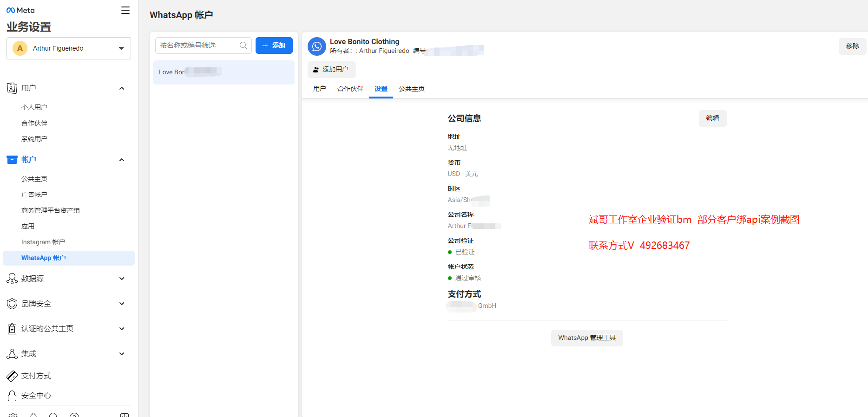Click the 认证的公共主页 clipboard icon
The width and height of the screenshot is (868, 417).
click(x=12, y=329)
